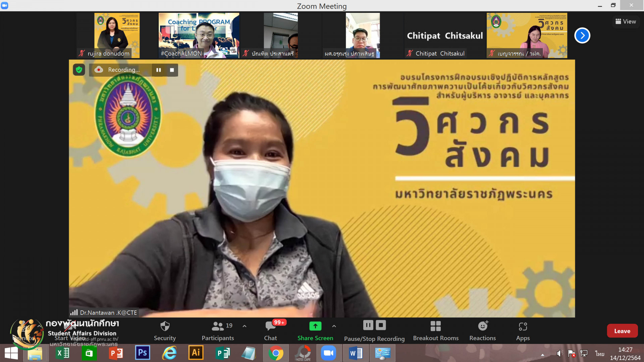The height and width of the screenshot is (362, 644).
Task: Open Google Chrome from the taskbar
Action: tap(276, 353)
